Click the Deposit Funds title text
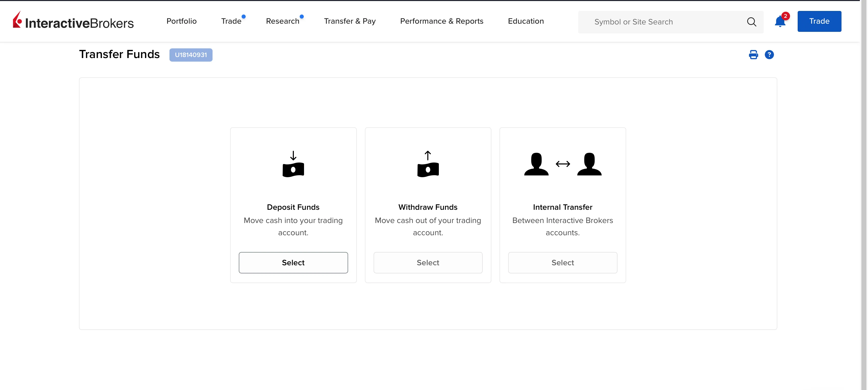Image resolution: width=868 pixels, height=390 pixels. [x=293, y=207]
